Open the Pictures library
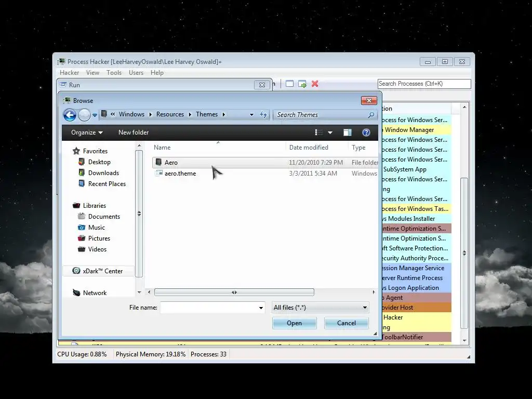This screenshot has height=399, width=532. pyautogui.click(x=99, y=238)
